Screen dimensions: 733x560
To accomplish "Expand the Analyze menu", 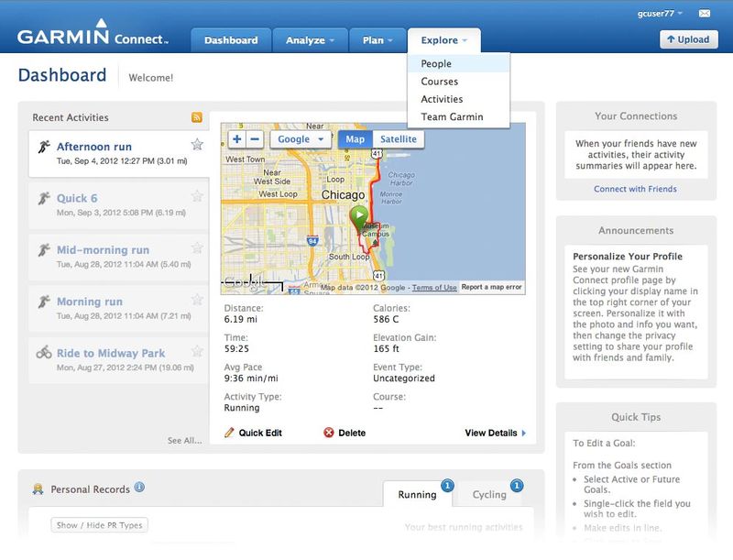I will 310,40.
